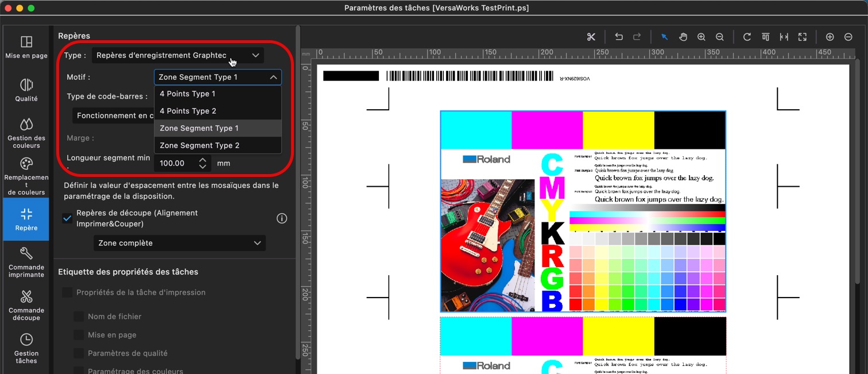Open the Mise en page panel
The image size is (868, 374).
click(26, 47)
